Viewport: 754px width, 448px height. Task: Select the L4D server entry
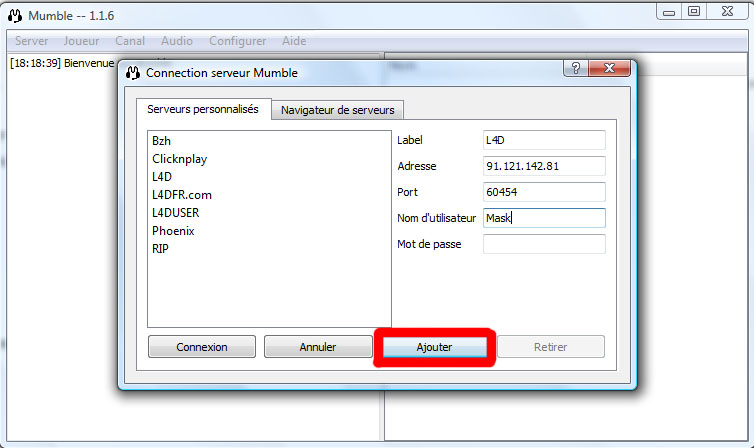pyautogui.click(x=269, y=177)
